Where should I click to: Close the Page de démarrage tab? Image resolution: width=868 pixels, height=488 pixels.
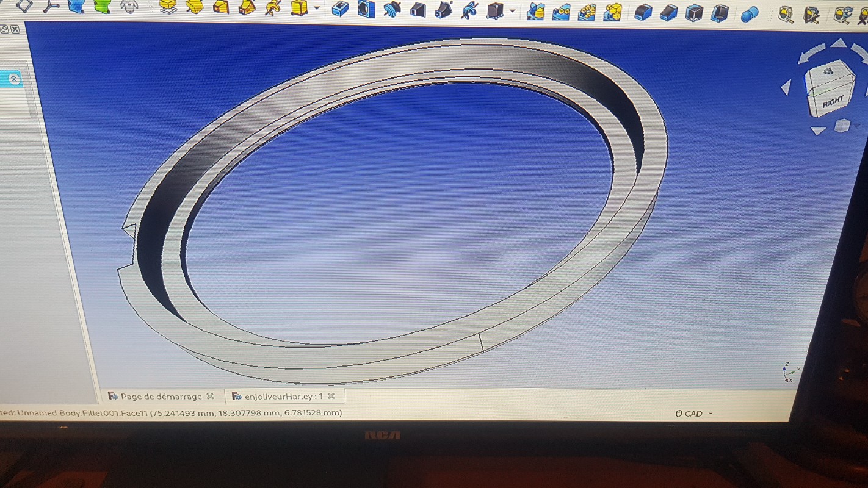[x=210, y=396]
